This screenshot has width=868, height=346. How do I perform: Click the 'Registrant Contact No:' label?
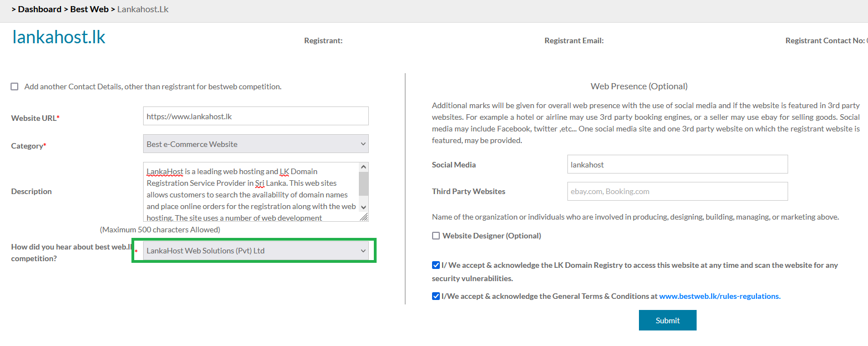click(x=825, y=40)
